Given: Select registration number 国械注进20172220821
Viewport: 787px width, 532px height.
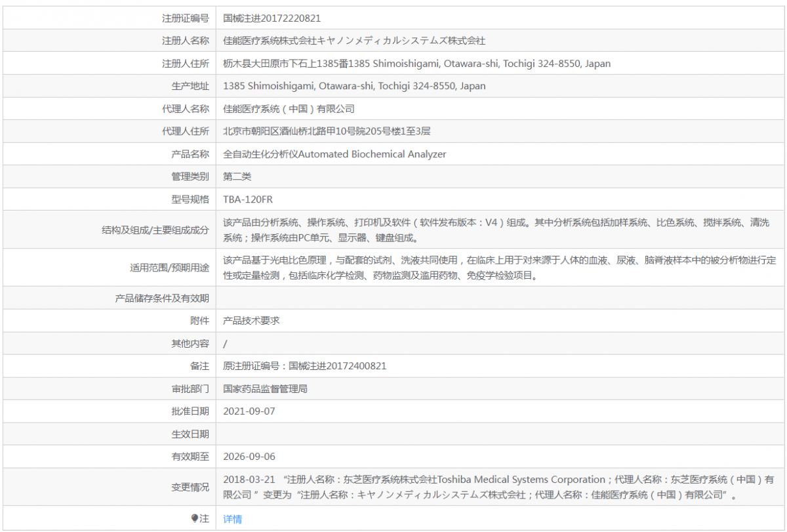Looking at the screenshot, I should click(x=272, y=18).
